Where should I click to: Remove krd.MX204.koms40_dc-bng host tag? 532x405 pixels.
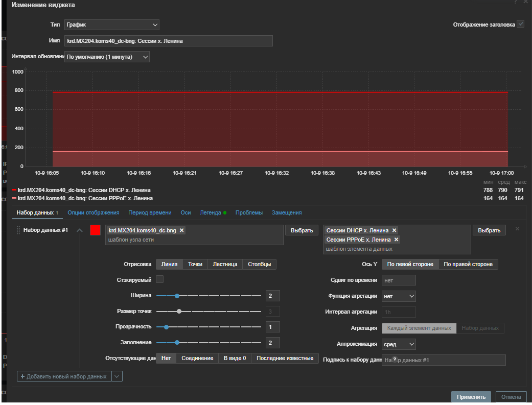pos(181,230)
